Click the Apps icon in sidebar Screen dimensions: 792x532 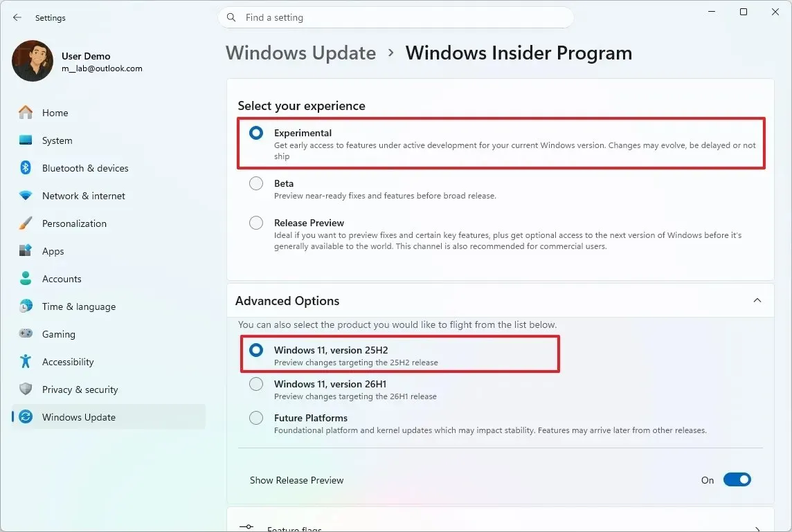[25, 250]
